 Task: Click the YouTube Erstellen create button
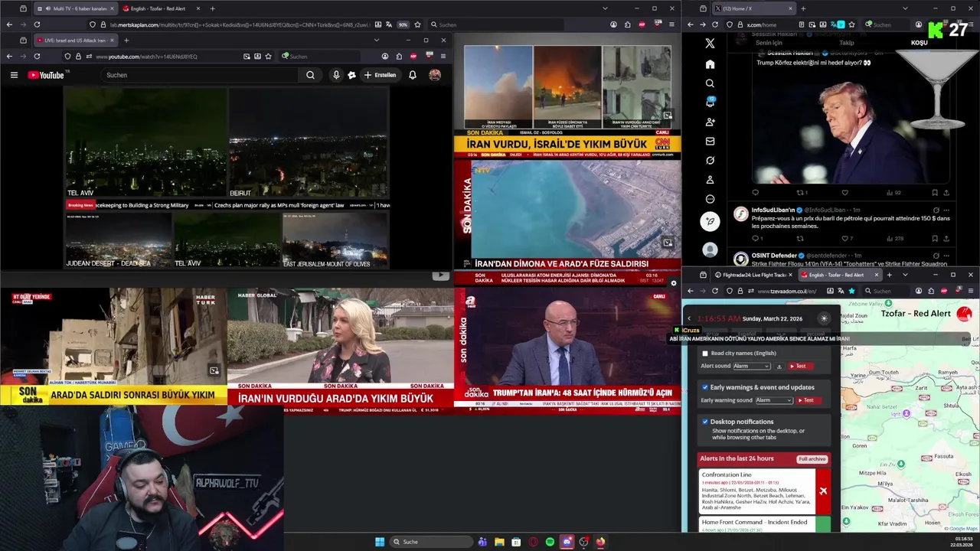(x=381, y=75)
